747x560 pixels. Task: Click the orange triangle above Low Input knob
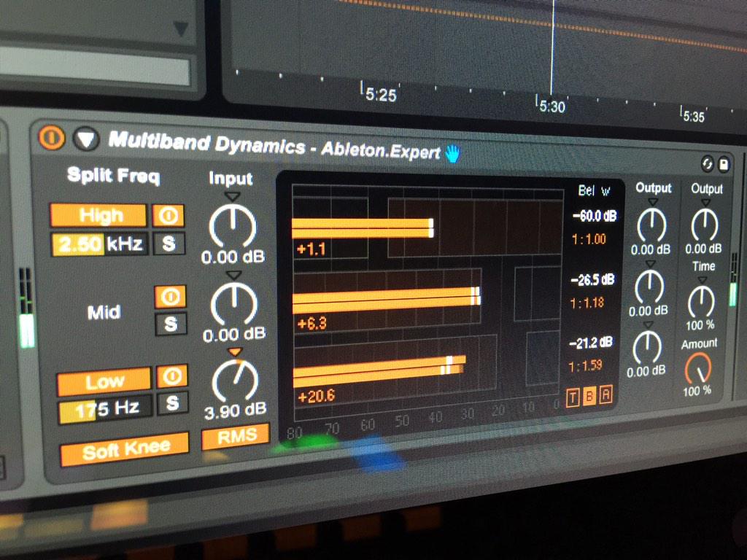[x=234, y=352]
